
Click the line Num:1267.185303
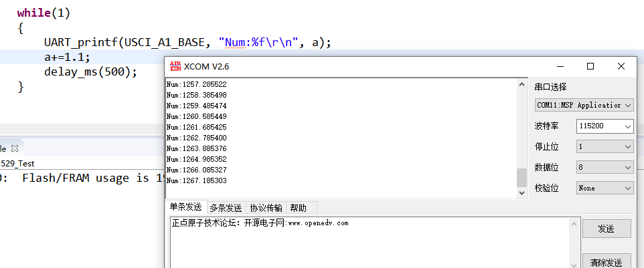197,180
